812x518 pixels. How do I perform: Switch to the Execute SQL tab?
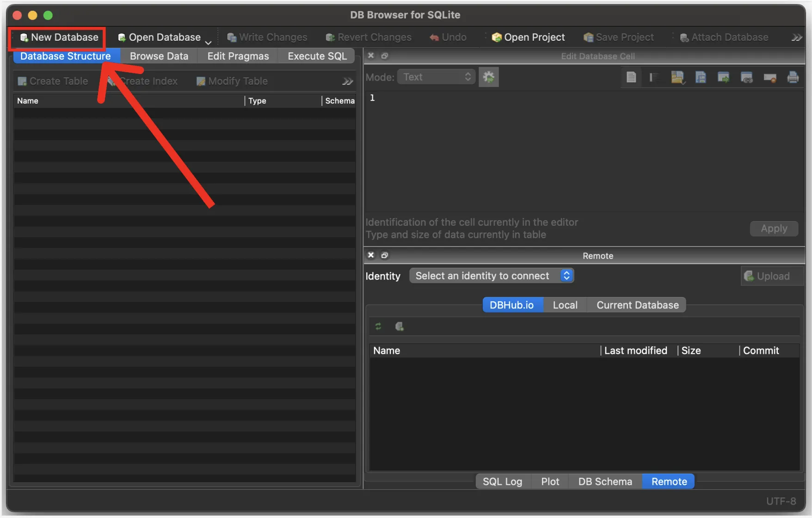pyautogui.click(x=317, y=56)
